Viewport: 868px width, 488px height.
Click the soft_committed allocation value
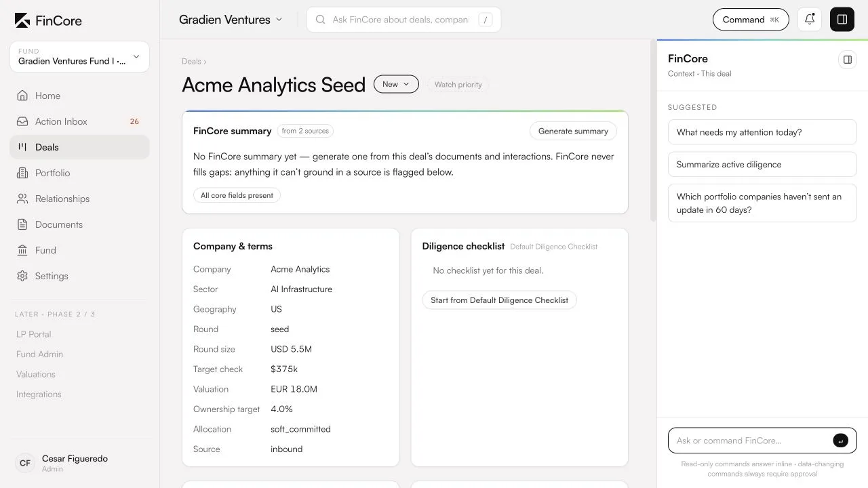coord(301,429)
